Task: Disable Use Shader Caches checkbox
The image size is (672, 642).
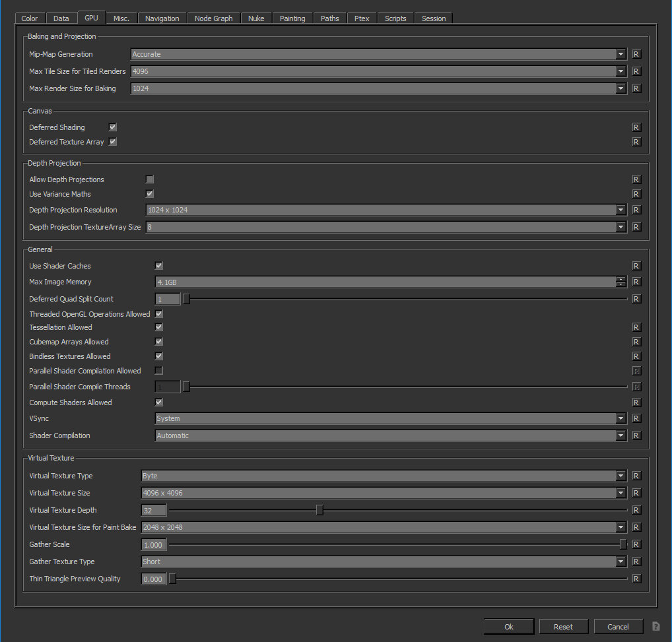Action: pyautogui.click(x=159, y=266)
